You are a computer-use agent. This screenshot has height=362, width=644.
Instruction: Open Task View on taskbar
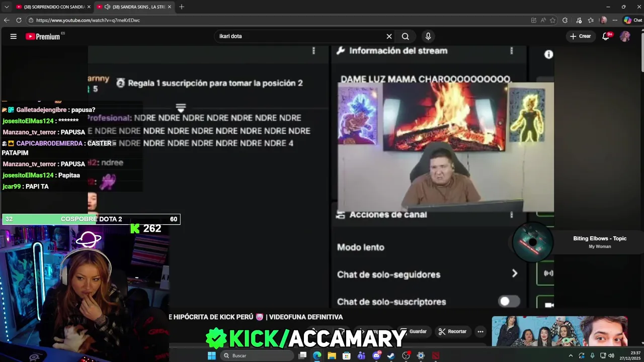(302, 355)
